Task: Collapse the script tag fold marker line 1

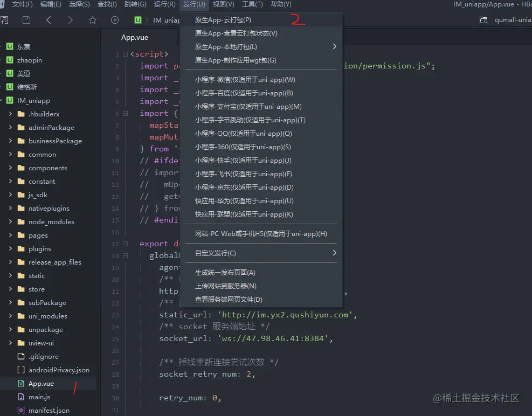Action: click(x=125, y=54)
